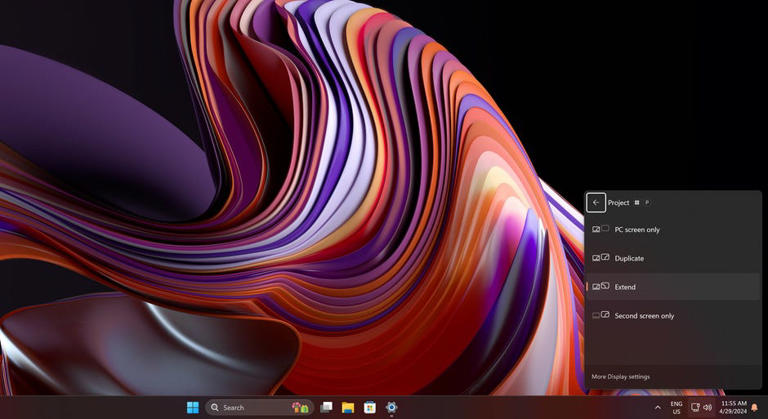The width and height of the screenshot is (768, 419).
Task: Open the clock showing 11:55 AM
Action: click(733, 407)
